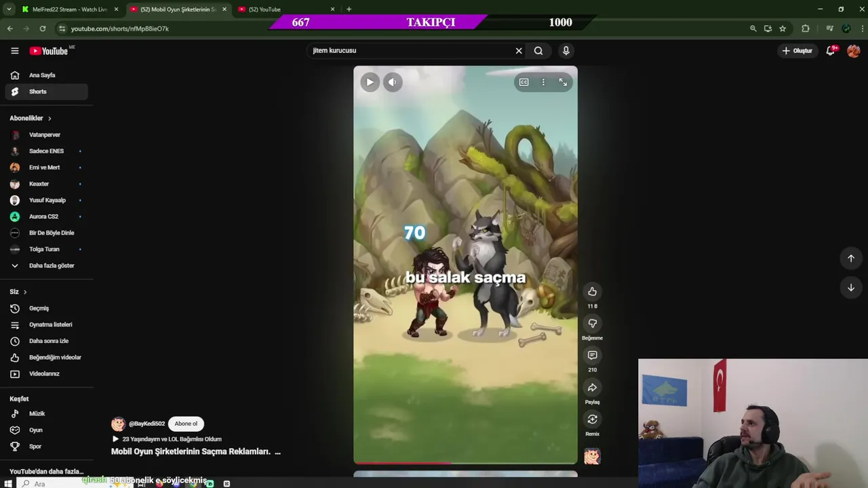The width and height of the screenshot is (868, 488).
Task: Click the Oluştur create button
Action: (797, 51)
